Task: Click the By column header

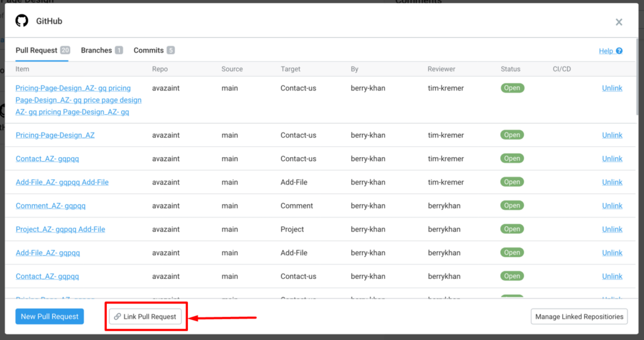Action: (355, 69)
